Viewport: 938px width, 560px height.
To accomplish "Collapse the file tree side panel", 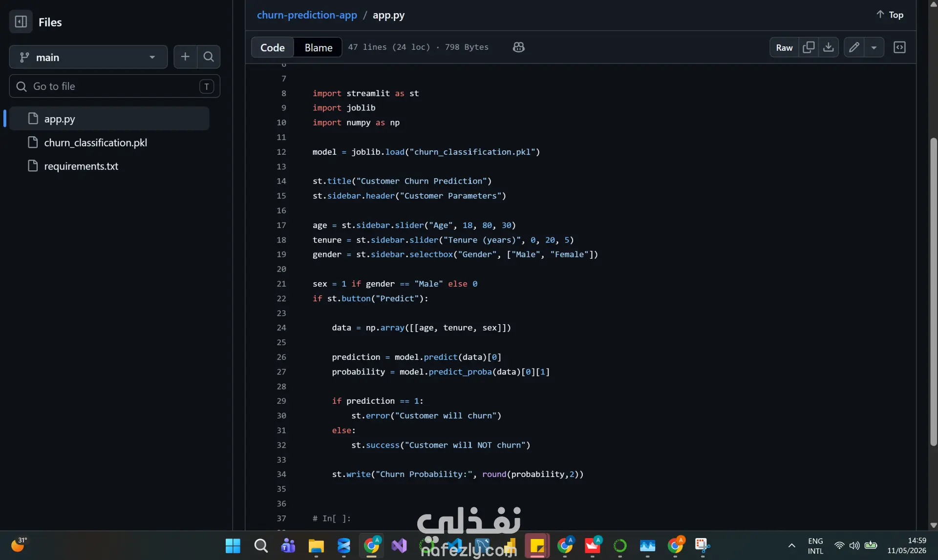I will pyautogui.click(x=21, y=22).
